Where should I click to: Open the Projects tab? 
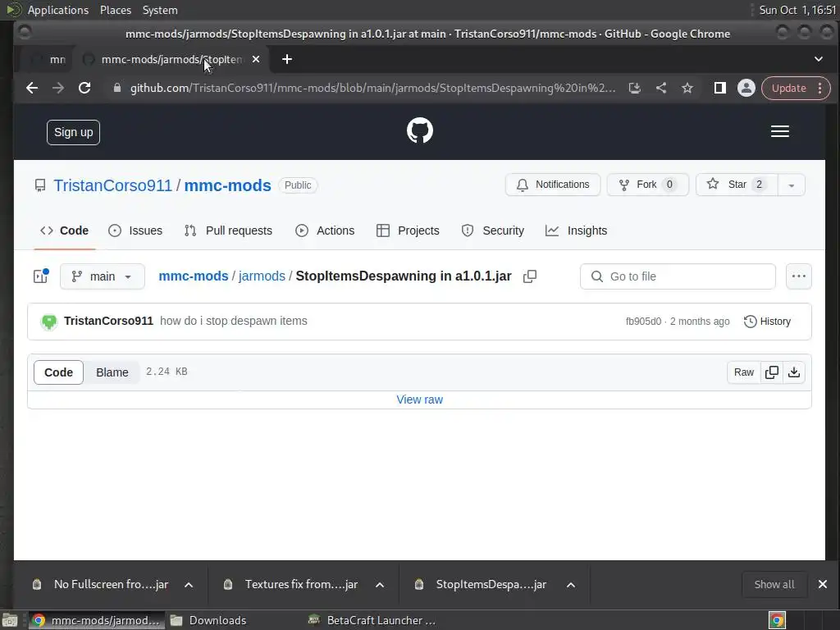point(408,231)
